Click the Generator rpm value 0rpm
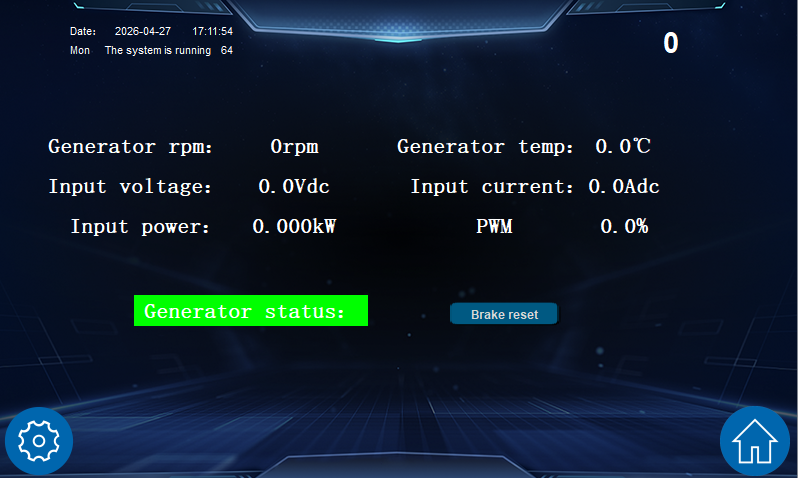798x478 pixels. coord(294,147)
